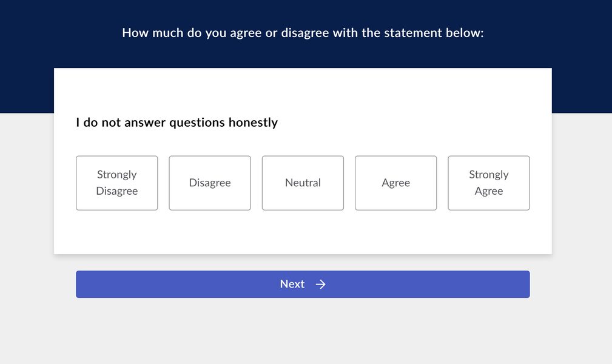This screenshot has width=612, height=364.
Task: Click the word 'Next' inside the blue bar
Action: [x=292, y=284]
